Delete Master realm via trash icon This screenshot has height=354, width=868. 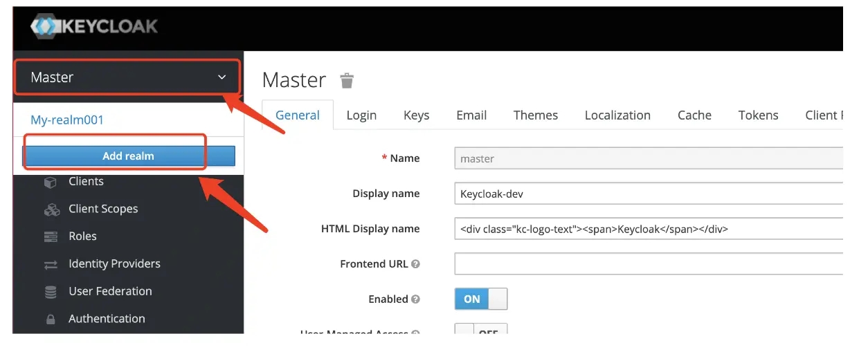coord(347,80)
